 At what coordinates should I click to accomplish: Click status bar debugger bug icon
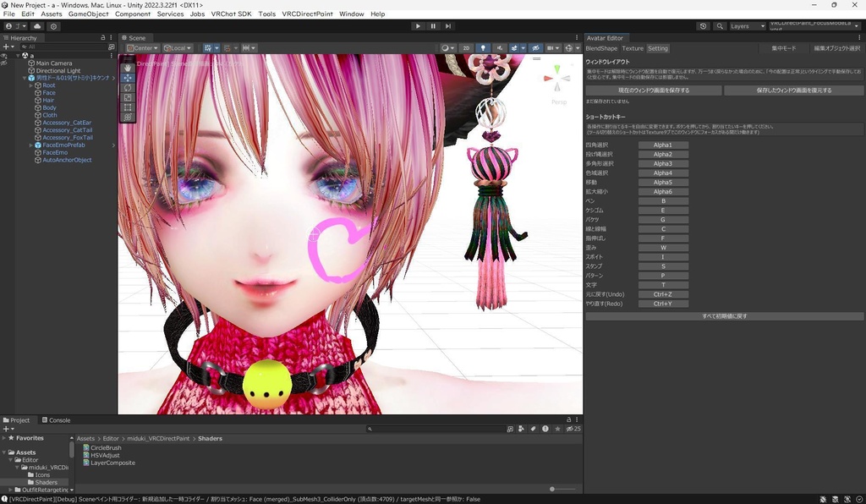pos(823,499)
